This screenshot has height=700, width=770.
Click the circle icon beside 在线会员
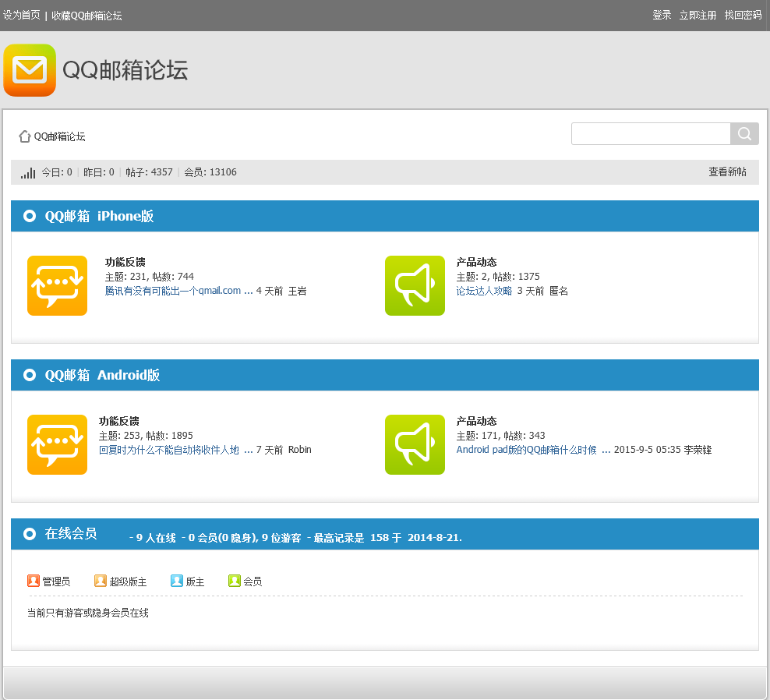click(x=30, y=534)
